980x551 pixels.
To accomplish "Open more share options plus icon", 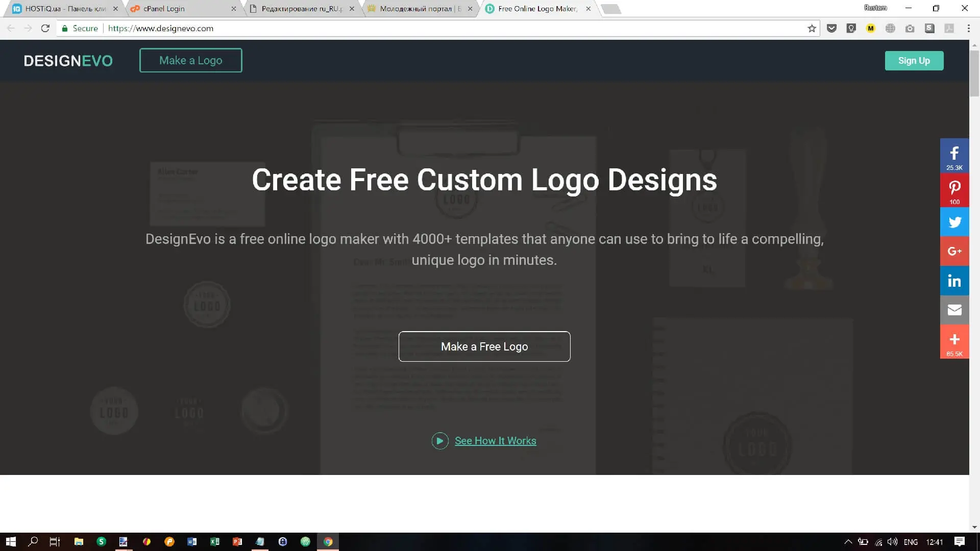I will click(x=954, y=341).
